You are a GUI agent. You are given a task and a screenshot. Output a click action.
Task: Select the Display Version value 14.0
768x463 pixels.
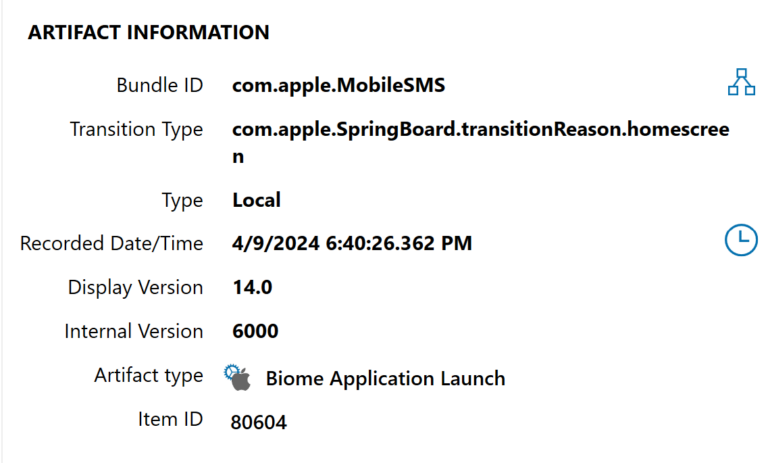(x=252, y=288)
